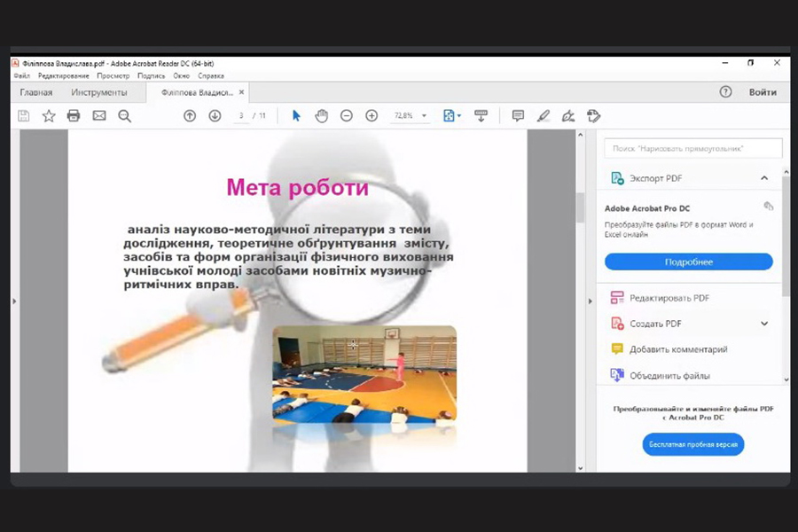Expand the Создать PDF options
Viewport: 798px width, 532px height.
click(x=764, y=324)
